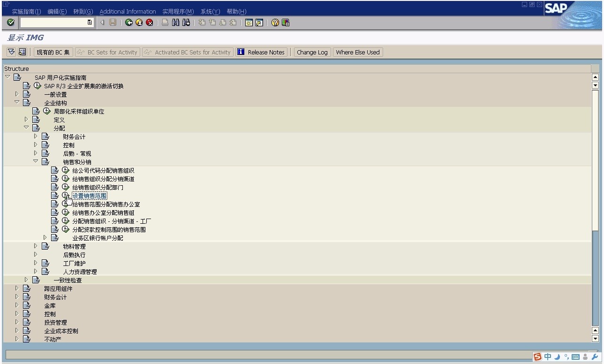The height and width of the screenshot is (364, 604).
Task: Execute 给销售组织分配部门 via its clock icon
Action: [x=66, y=187]
